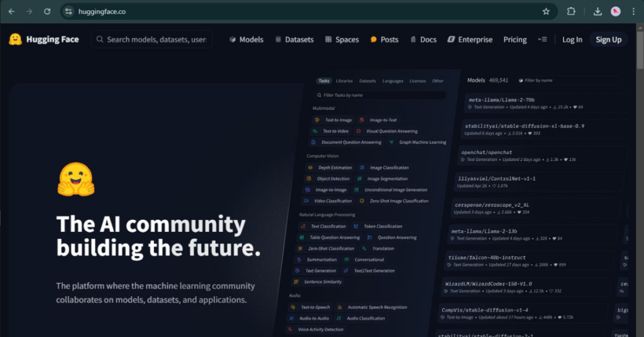This screenshot has width=644, height=337.
Task: Click the Object Detection task icon
Action: tap(309, 179)
